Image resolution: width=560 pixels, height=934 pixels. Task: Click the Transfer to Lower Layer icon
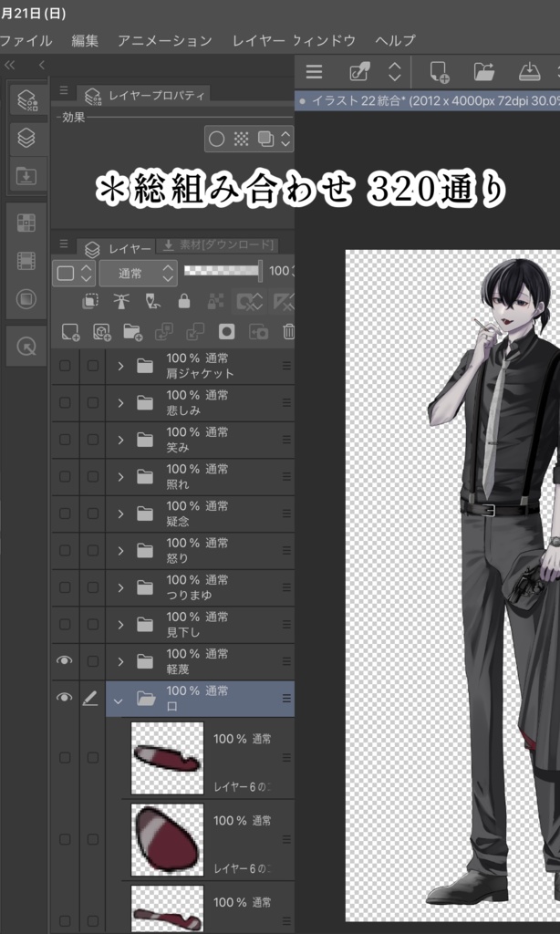[x=164, y=332]
